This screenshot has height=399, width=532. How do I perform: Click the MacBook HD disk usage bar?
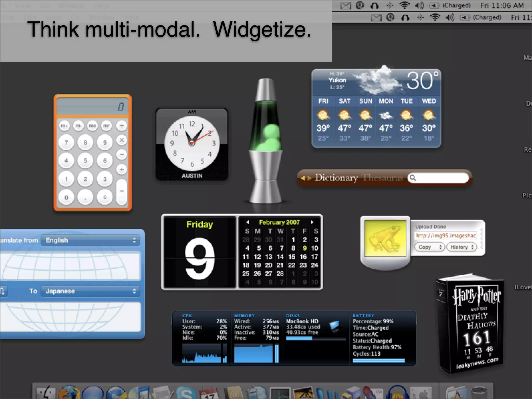316,338
